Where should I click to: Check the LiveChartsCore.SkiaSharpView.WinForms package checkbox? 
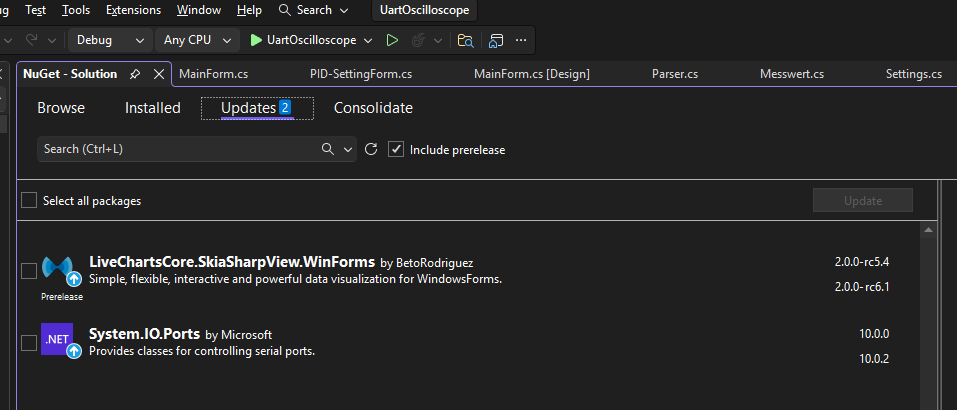click(x=29, y=271)
